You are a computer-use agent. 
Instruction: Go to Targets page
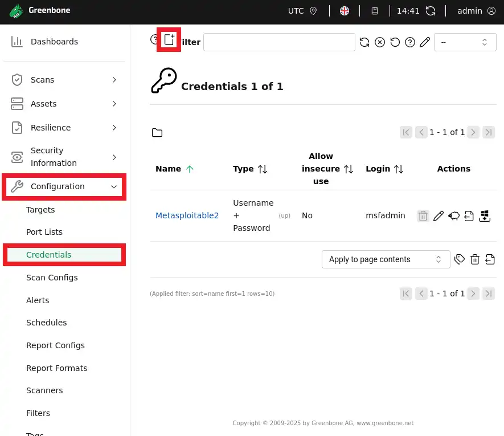[x=40, y=210]
